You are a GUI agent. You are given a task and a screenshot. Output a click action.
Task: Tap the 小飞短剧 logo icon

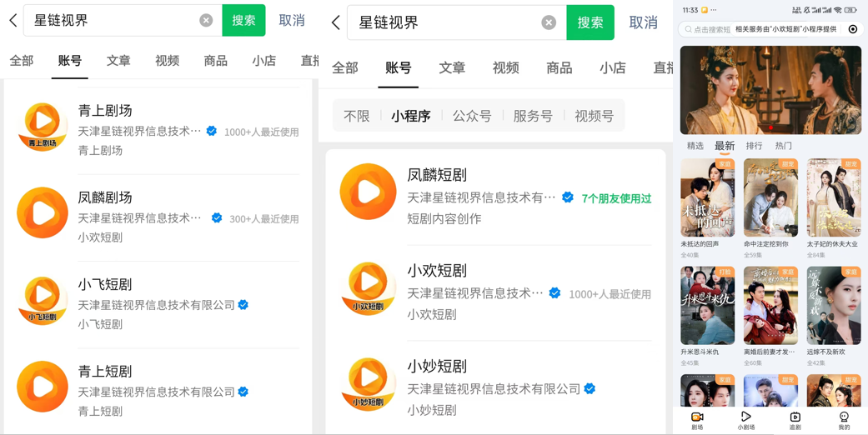point(43,300)
